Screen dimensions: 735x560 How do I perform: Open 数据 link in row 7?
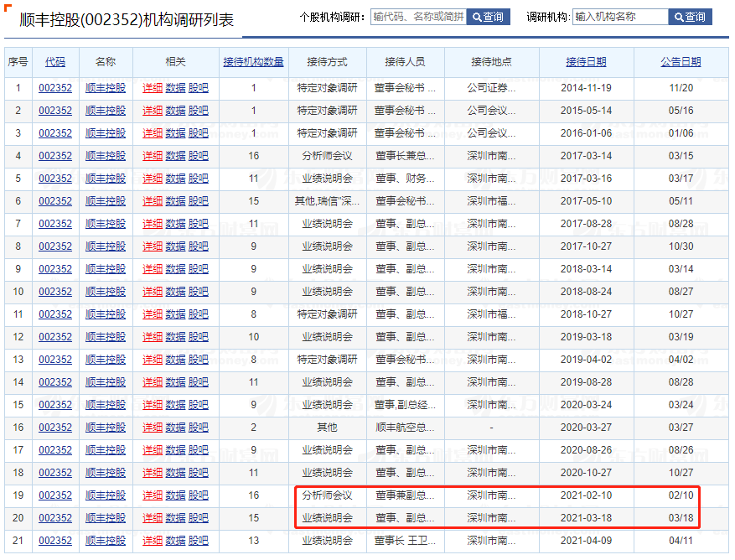(175, 224)
